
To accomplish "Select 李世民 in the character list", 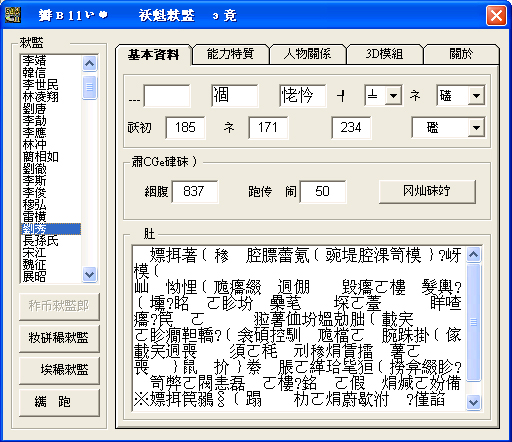I will (41, 85).
